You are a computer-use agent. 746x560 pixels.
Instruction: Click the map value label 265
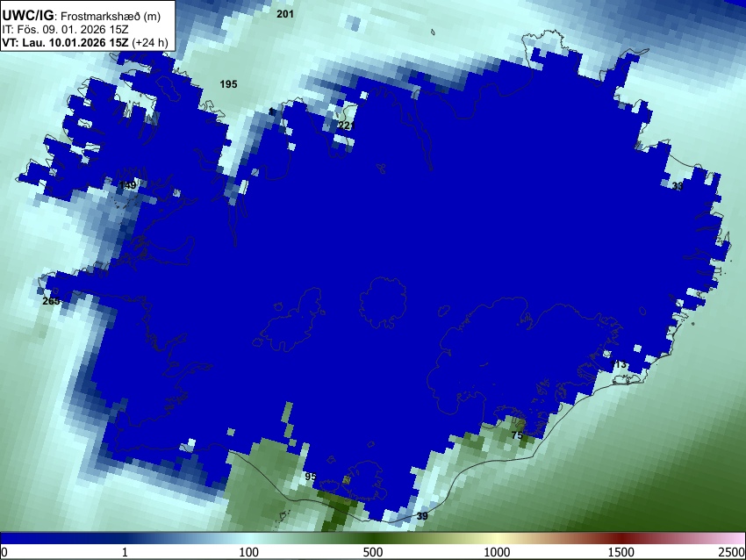coord(51,301)
